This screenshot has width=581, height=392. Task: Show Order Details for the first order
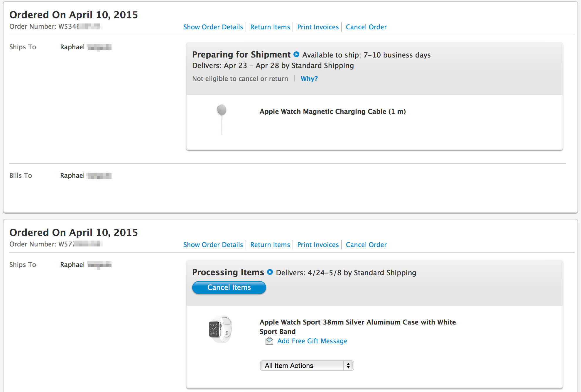click(x=213, y=27)
